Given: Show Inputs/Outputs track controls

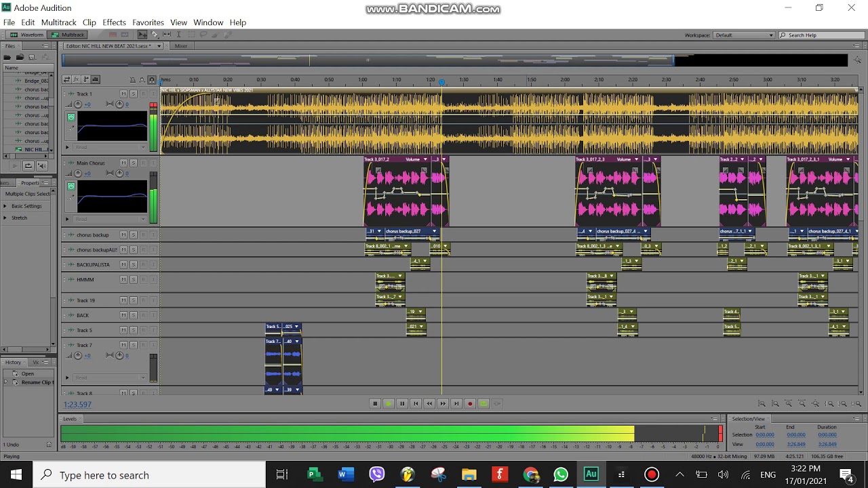Looking at the screenshot, I should coord(68,79).
